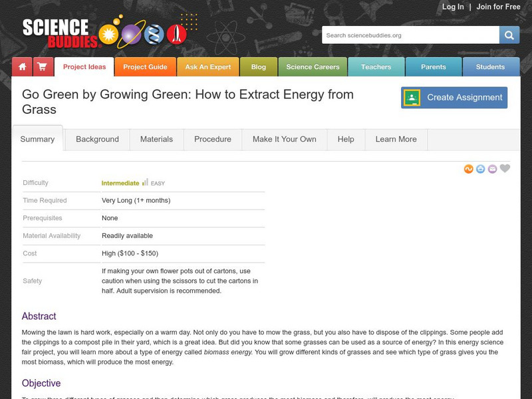This screenshot has width=532, height=399.
Task: Click the search magnifier button
Action: 509,35
